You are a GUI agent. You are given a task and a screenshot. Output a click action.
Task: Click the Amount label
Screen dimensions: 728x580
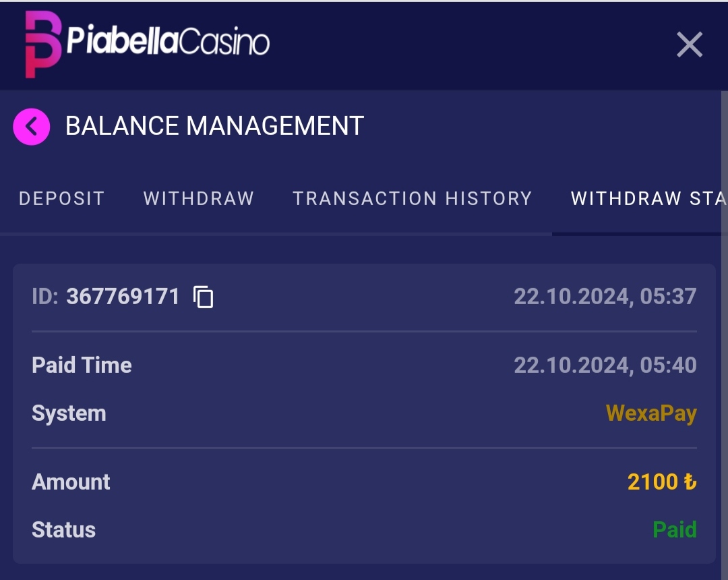coord(71,482)
